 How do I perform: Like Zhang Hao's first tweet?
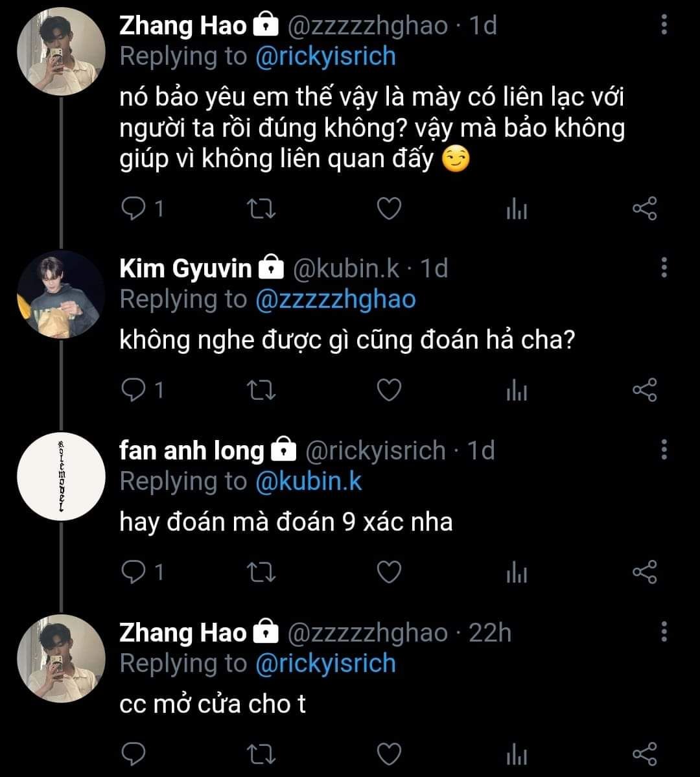389,209
